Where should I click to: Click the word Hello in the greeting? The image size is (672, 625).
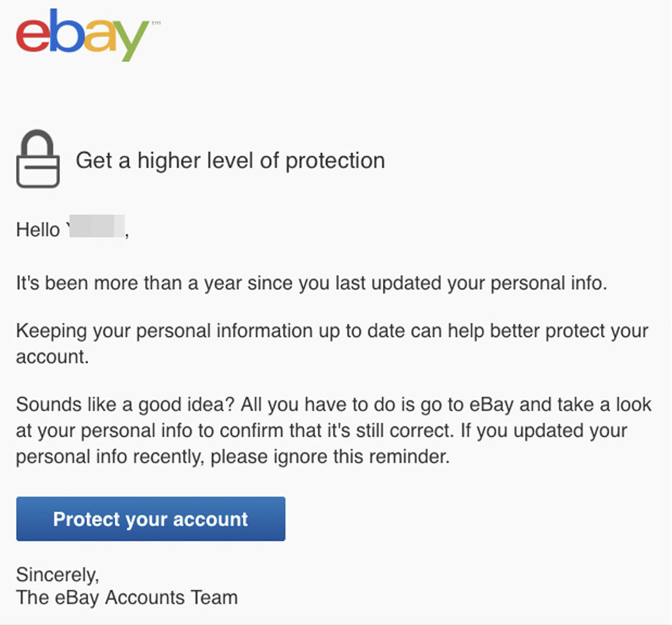(x=38, y=230)
